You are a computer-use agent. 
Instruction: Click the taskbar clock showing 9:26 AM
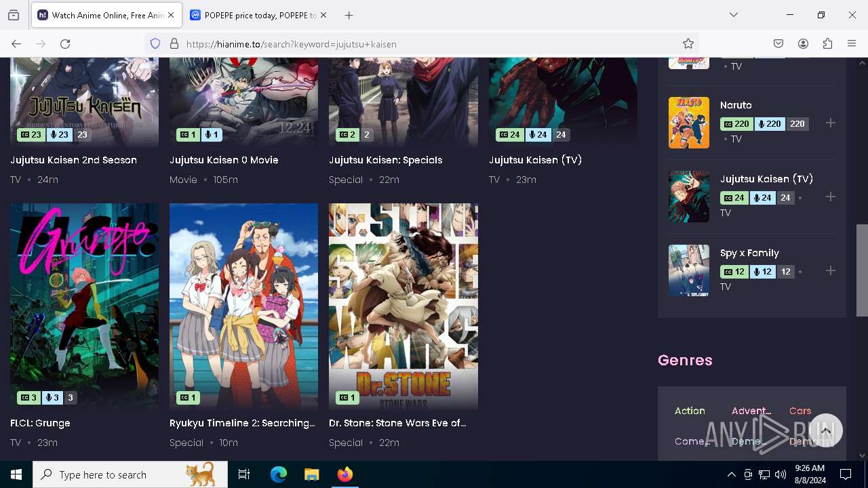click(x=810, y=474)
